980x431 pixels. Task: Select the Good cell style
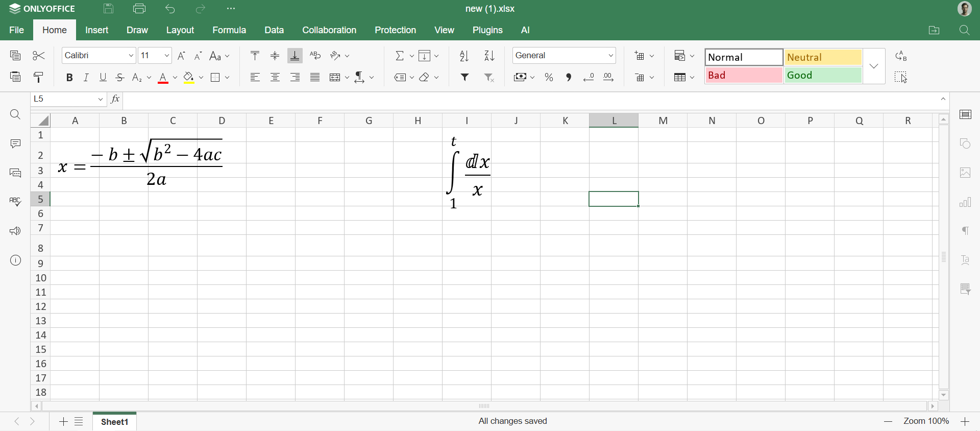coord(823,76)
